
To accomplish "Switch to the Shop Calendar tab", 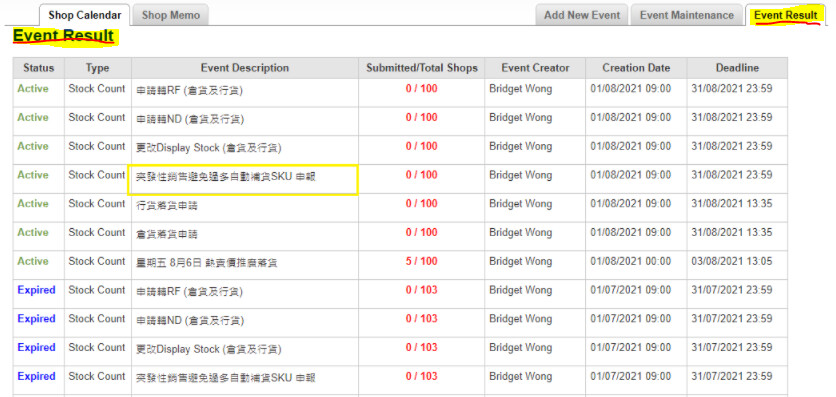I will coord(85,15).
